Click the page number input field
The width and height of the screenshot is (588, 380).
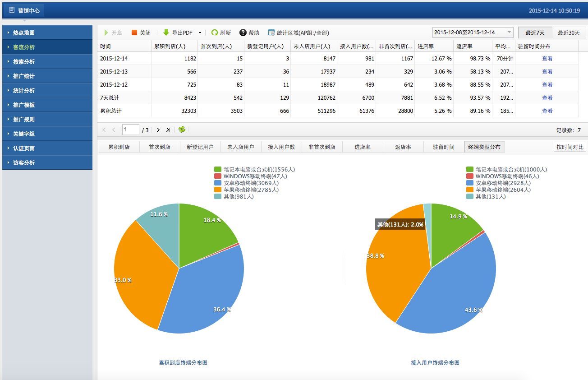click(130, 130)
